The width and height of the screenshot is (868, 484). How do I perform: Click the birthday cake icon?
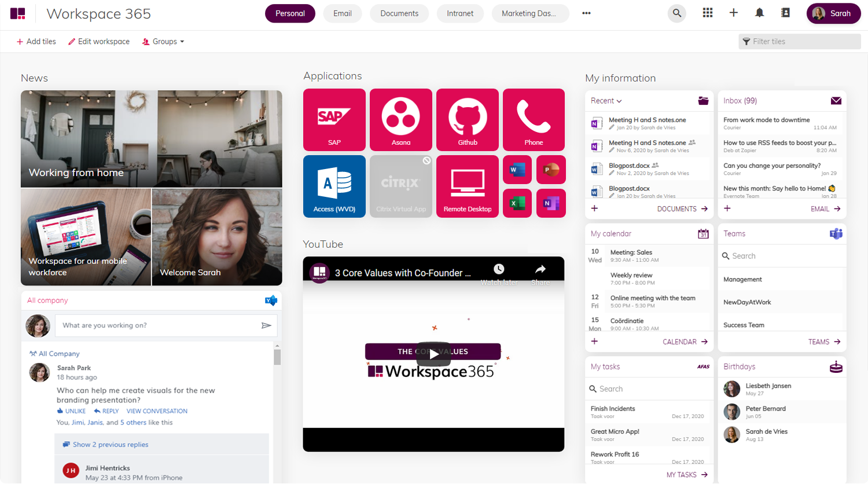pyautogui.click(x=836, y=366)
